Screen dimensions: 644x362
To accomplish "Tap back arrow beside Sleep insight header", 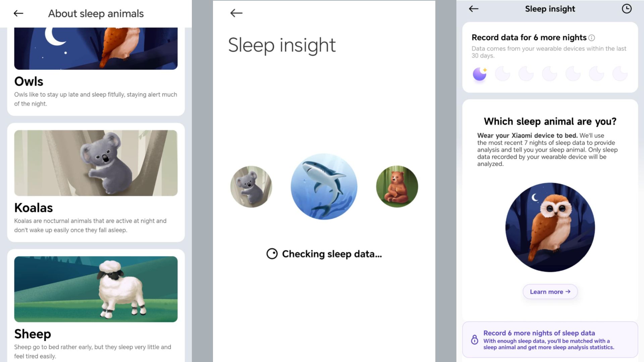I will pos(474,9).
